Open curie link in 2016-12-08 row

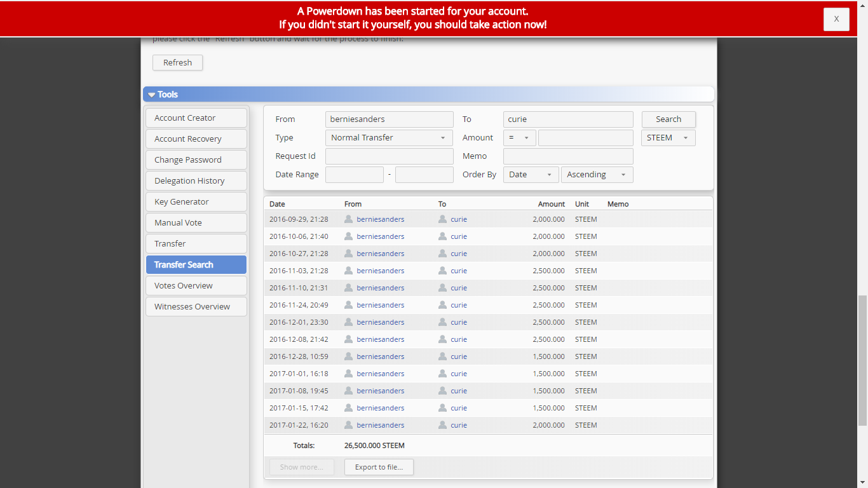coord(459,339)
